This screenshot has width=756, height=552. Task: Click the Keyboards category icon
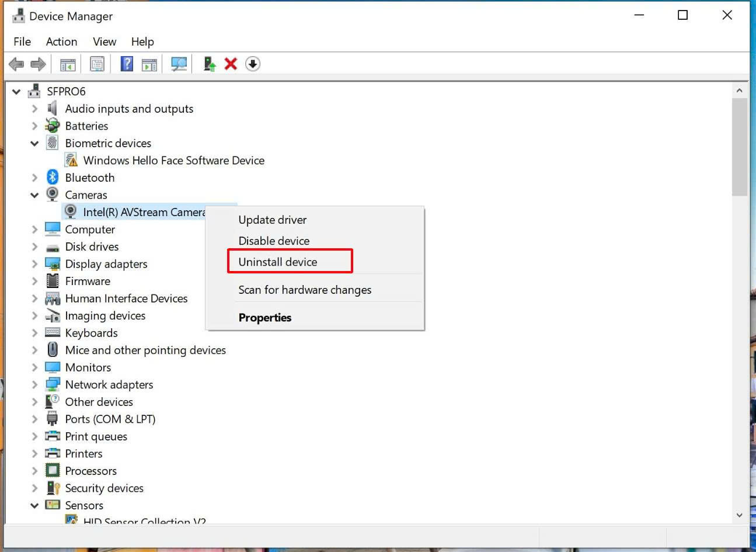click(53, 332)
